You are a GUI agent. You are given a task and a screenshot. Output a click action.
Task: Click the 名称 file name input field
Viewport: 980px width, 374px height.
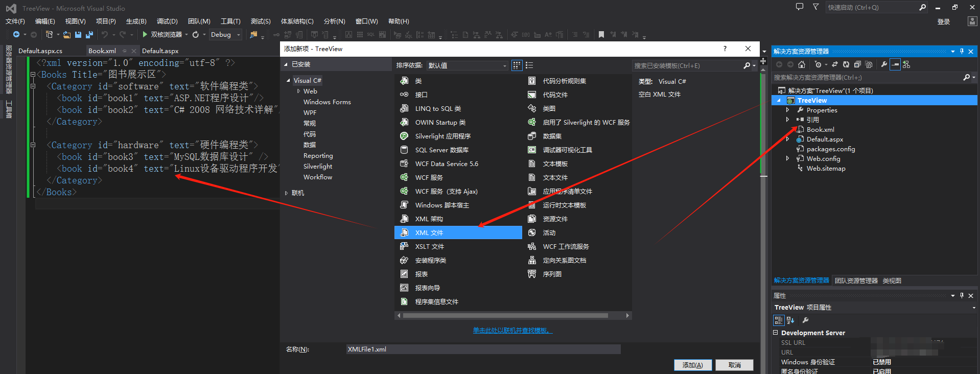click(x=483, y=349)
